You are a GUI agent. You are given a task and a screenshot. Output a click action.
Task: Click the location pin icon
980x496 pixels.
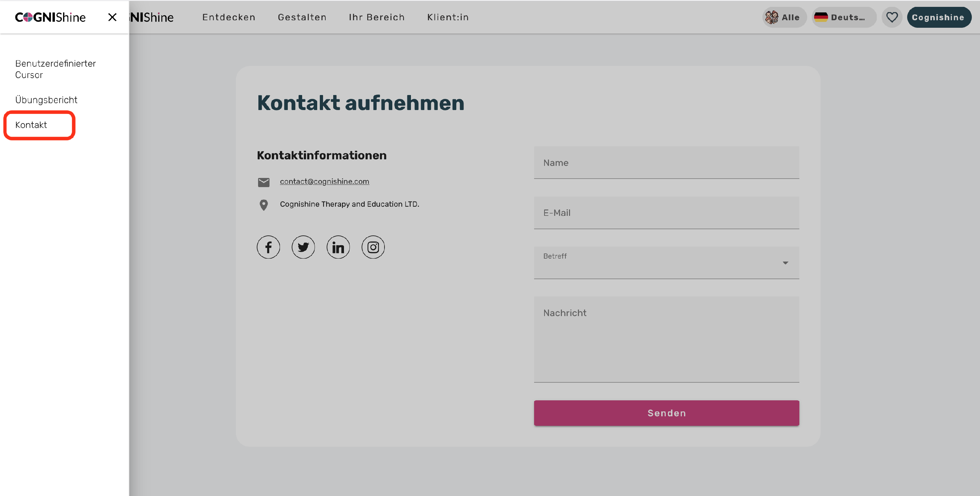264,205
